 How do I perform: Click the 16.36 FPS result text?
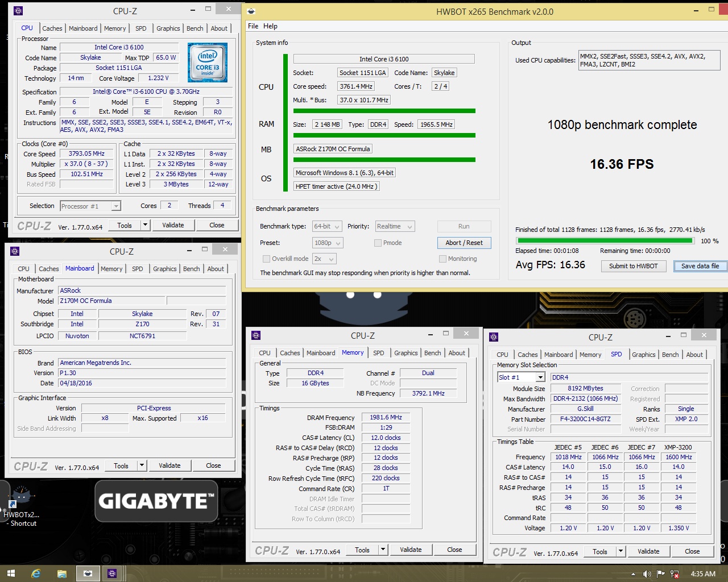pyautogui.click(x=622, y=164)
